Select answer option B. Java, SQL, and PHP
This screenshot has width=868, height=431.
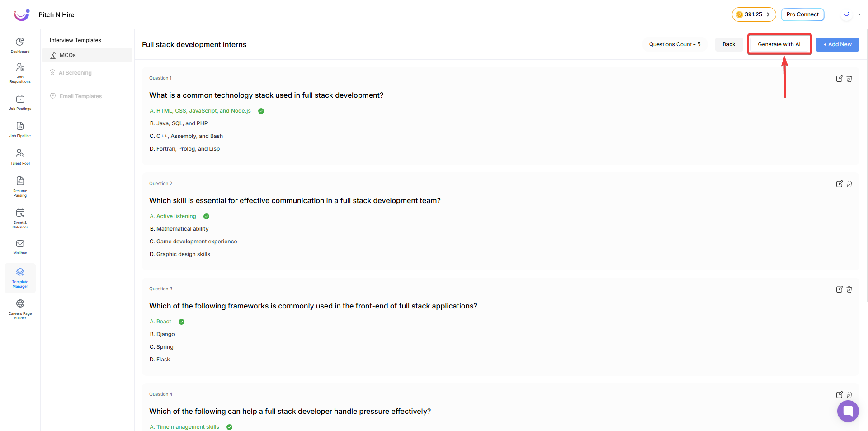pos(179,123)
